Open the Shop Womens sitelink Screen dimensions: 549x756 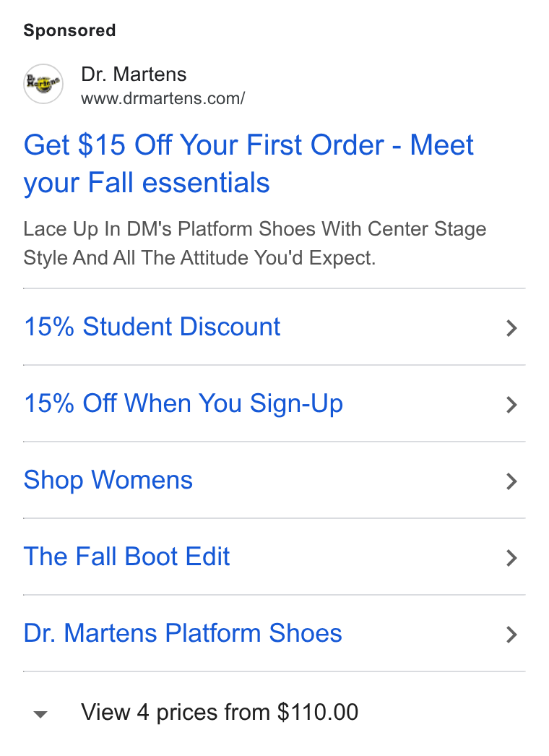108,480
